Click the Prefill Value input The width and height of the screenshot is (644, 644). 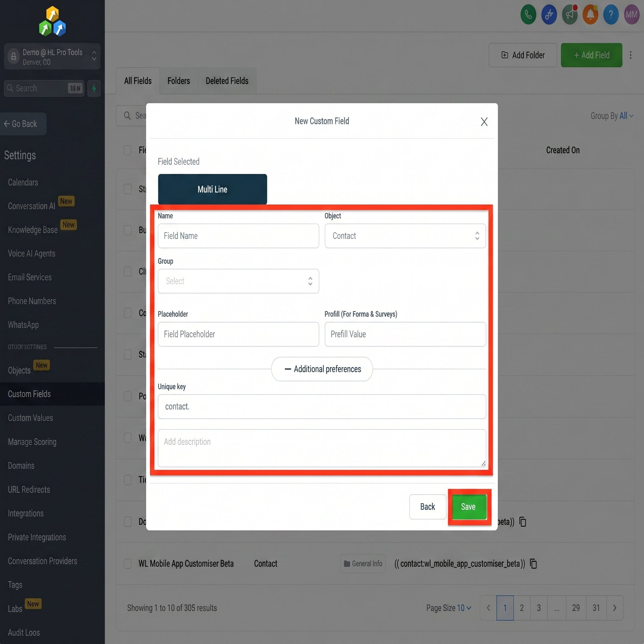coord(405,334)
